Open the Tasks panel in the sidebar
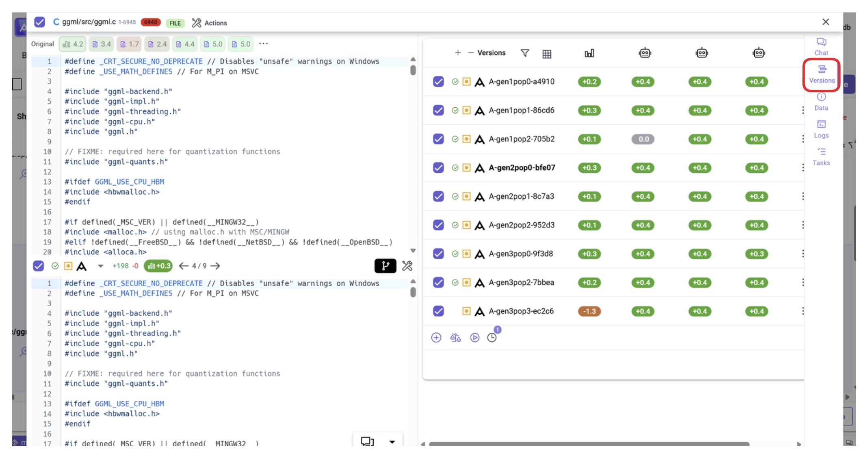This screenshot has height=458, width=868. pos(821,156)
